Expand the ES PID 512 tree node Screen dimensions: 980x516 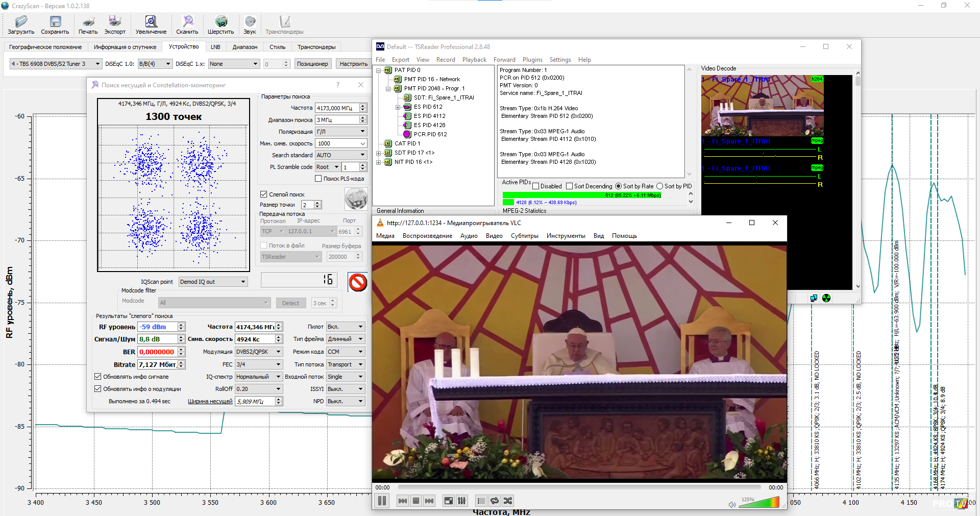pos(398,107)
